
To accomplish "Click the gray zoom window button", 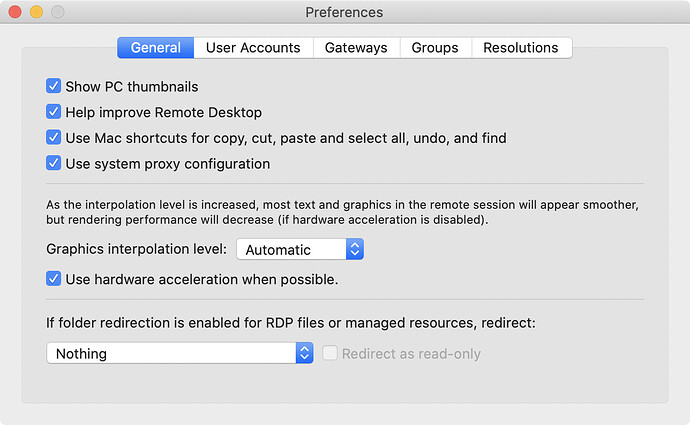I will click(x=57, y=12).
